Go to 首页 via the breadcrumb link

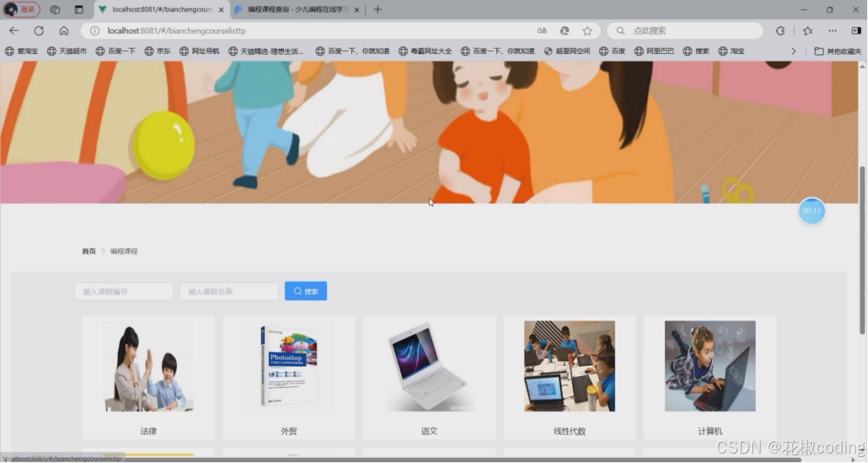click(x=88, y=251)
